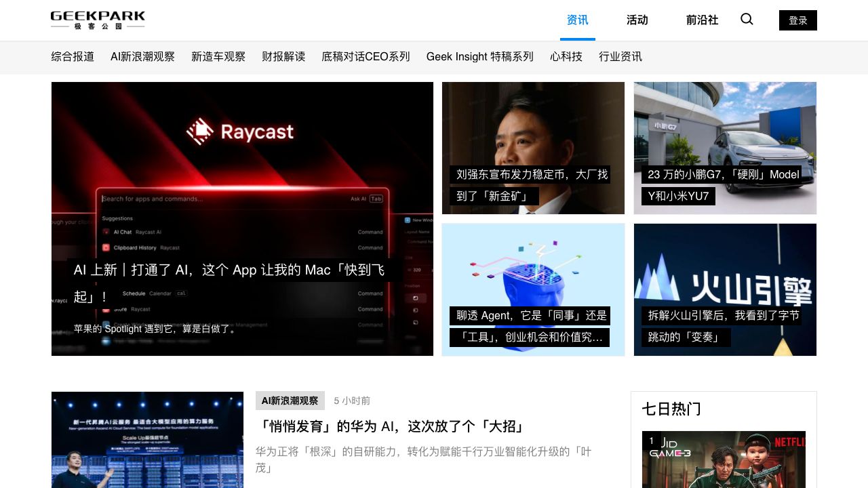Select the 综合报道 category
The image size is (868, 488).
73,57
